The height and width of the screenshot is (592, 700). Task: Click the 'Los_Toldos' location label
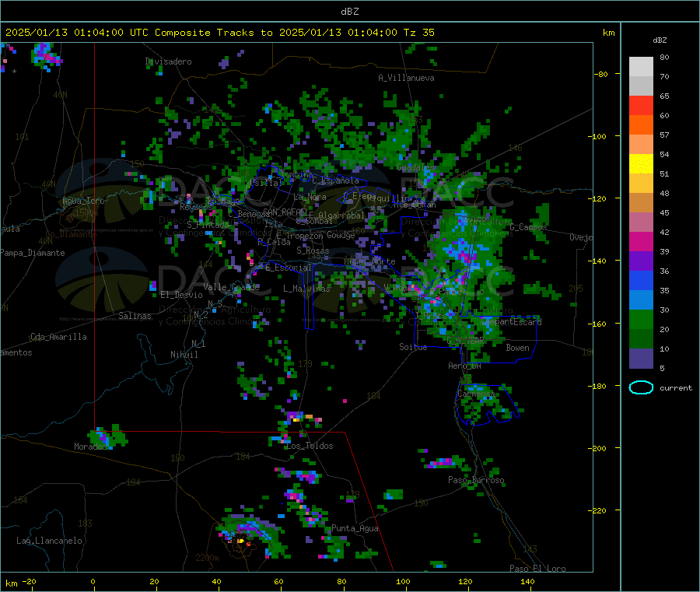310,446
